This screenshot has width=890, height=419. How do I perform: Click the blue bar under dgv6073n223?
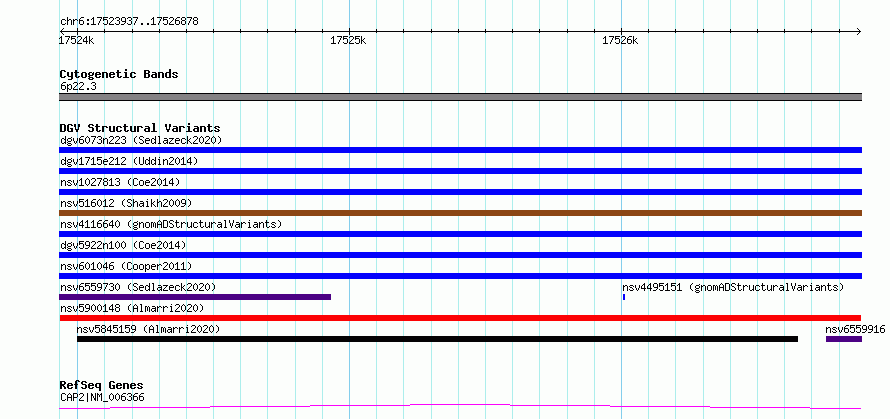(x=460, y=150)
